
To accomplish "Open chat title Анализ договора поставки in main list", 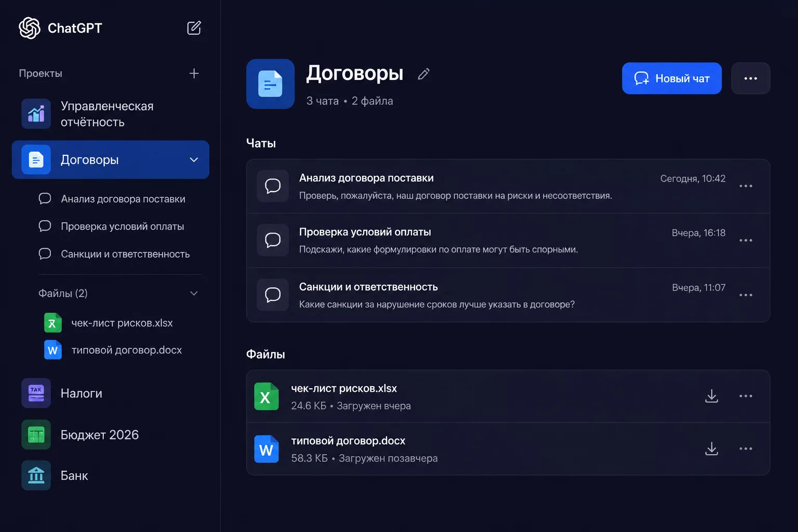I will tap(366, 178).
